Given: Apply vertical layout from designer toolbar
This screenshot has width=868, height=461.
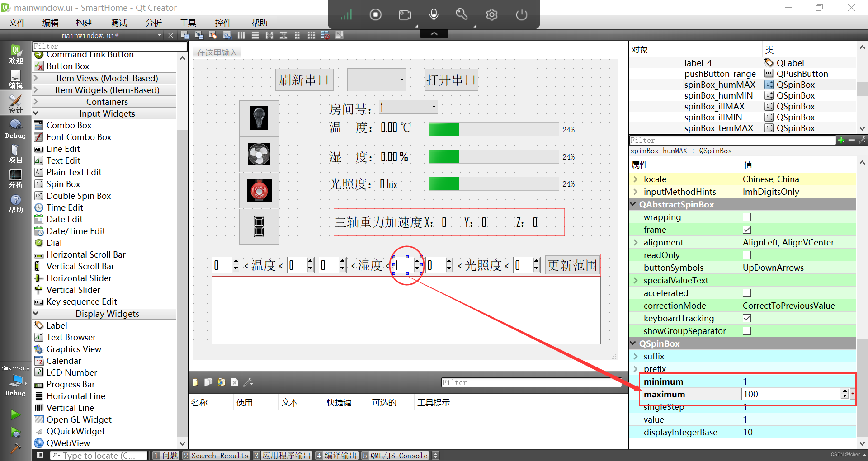Looking at the screenshot, I should click(255, 35).
